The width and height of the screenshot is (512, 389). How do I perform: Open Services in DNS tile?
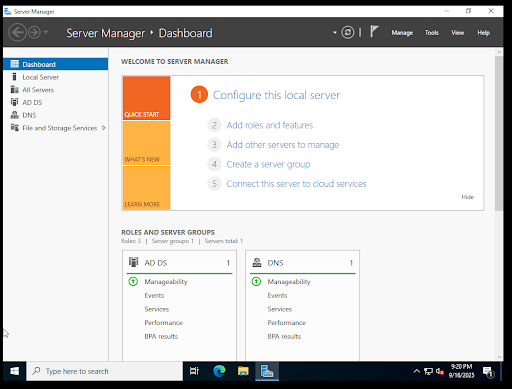pyautogui.click(x=280, y=309)
